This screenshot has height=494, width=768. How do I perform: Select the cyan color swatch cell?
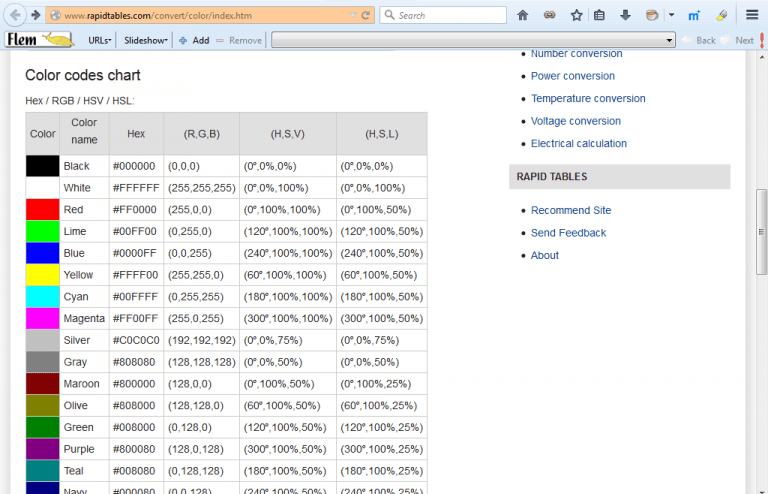click(x=43, y=297)
